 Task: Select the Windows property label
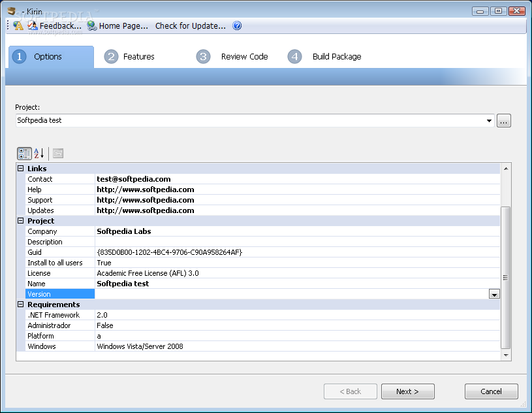[42, 346]
